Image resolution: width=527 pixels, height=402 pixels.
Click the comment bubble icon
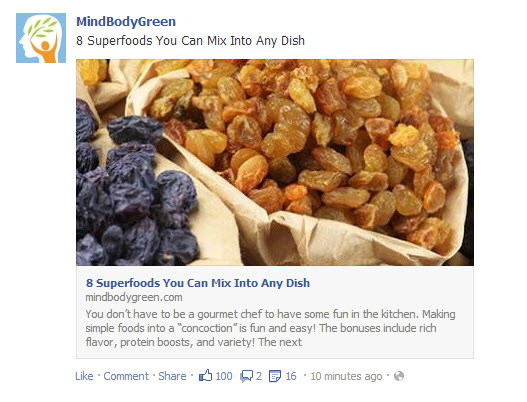246,376
